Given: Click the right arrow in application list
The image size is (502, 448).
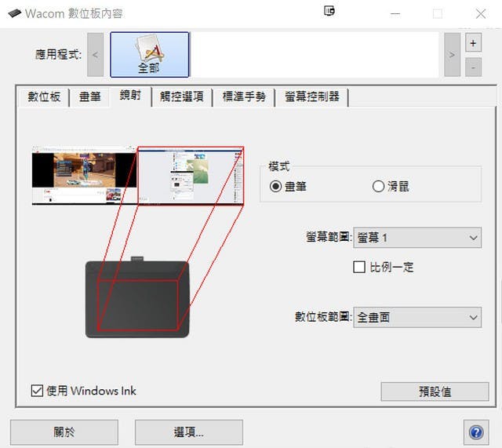Looking at the screenshot, I should (452, 55).
